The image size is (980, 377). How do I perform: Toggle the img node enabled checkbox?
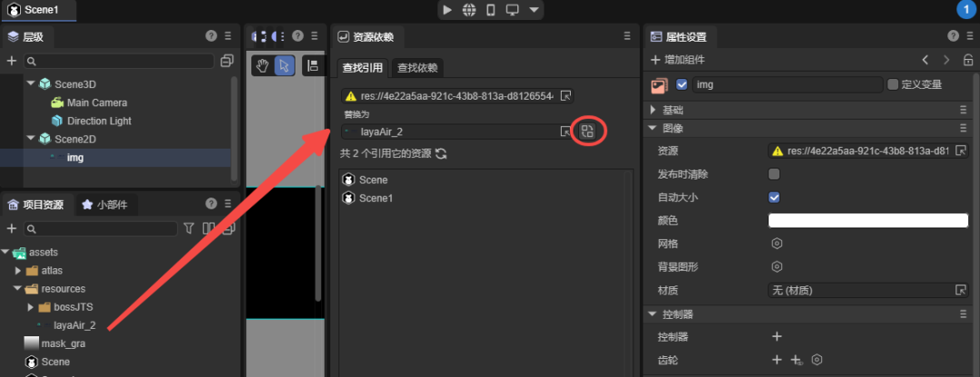681,84
